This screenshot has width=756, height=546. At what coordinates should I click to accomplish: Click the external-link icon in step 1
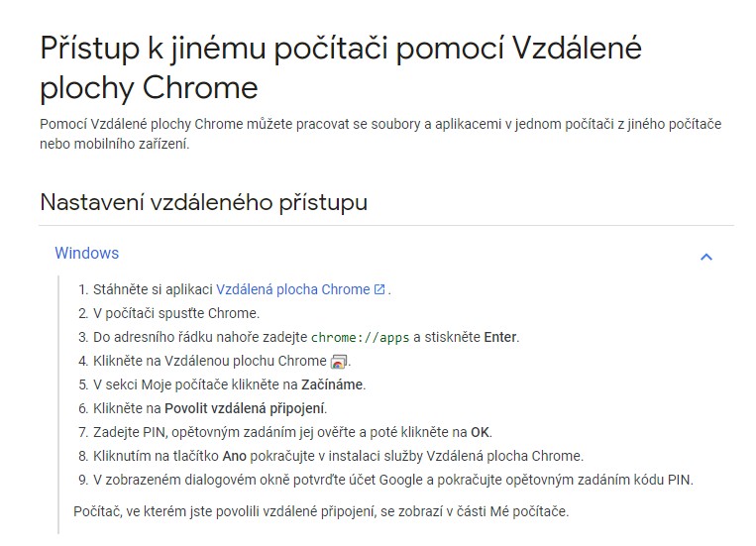click(379, 289)
